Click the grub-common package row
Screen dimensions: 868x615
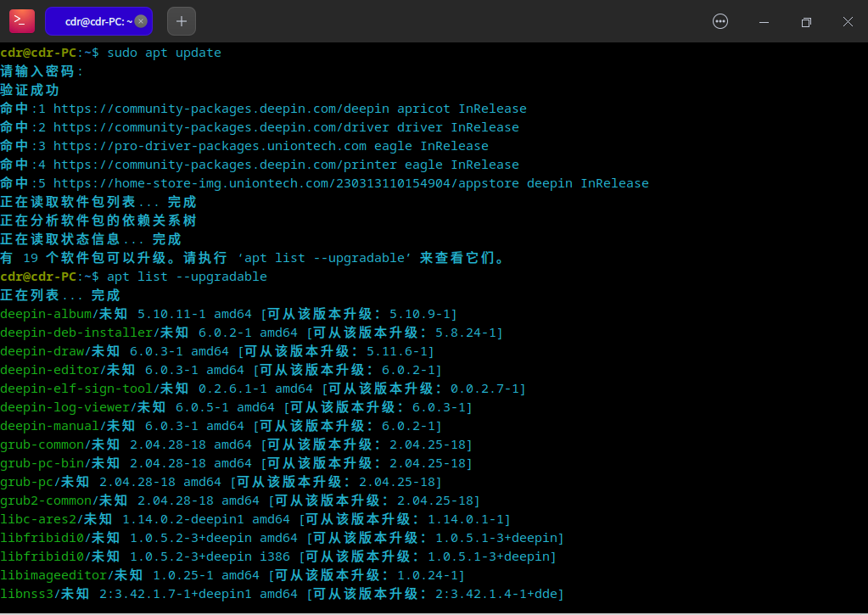tap(237, 444)
